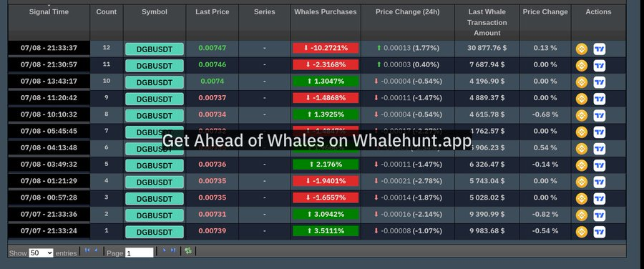
Task: Click price change value -0.82 %
Action: 545,215
